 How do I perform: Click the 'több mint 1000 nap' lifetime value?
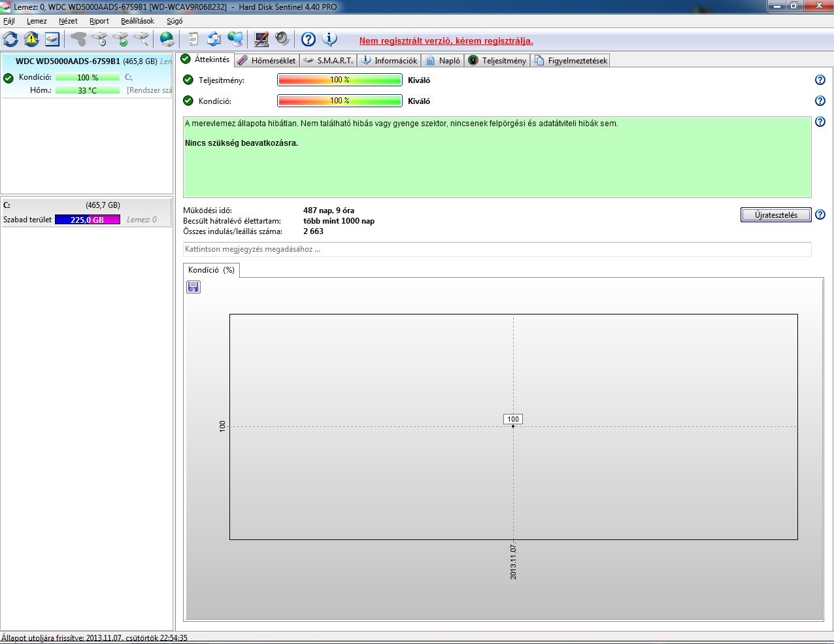[339, 221]
